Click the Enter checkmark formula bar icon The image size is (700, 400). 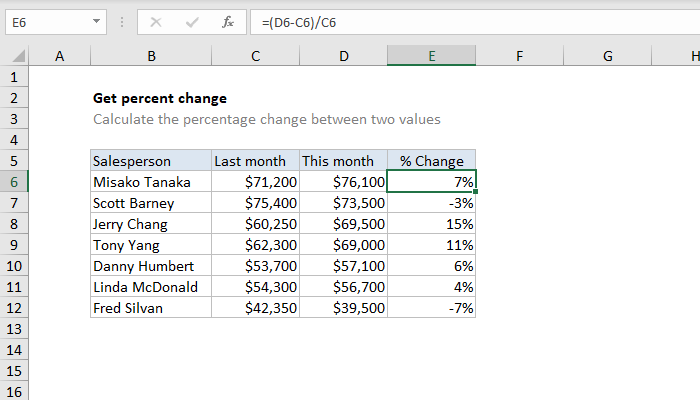pyautogui.click(x=191, y=20)
